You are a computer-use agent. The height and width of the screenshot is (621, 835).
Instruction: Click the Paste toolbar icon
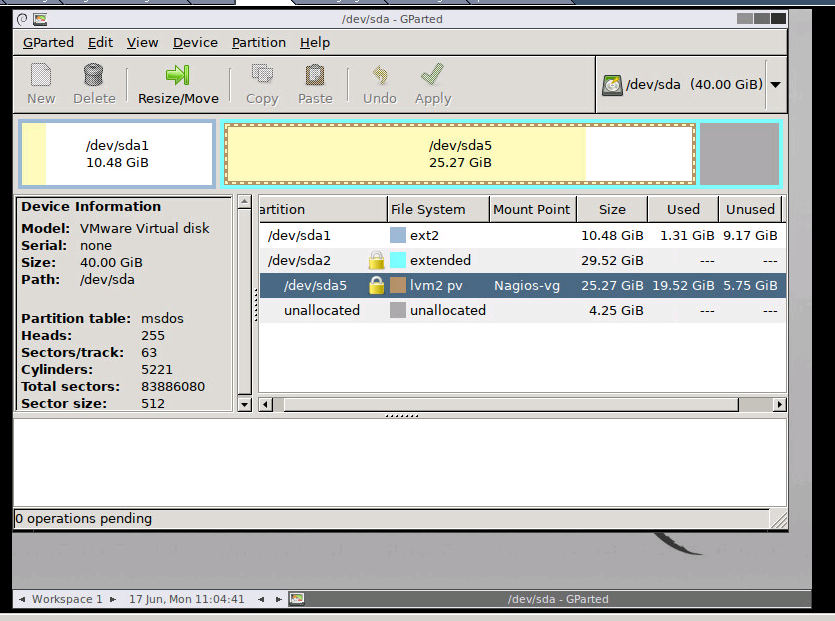point(315,75)
